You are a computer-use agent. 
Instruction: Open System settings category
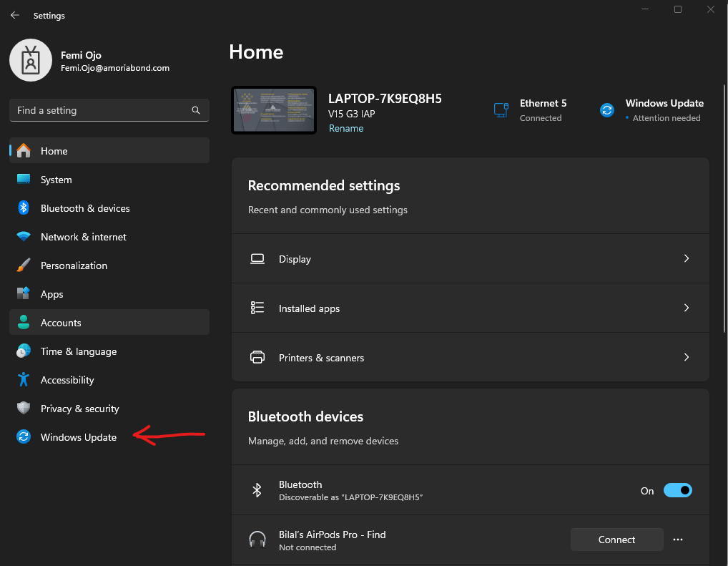click(x=109, y=180)
